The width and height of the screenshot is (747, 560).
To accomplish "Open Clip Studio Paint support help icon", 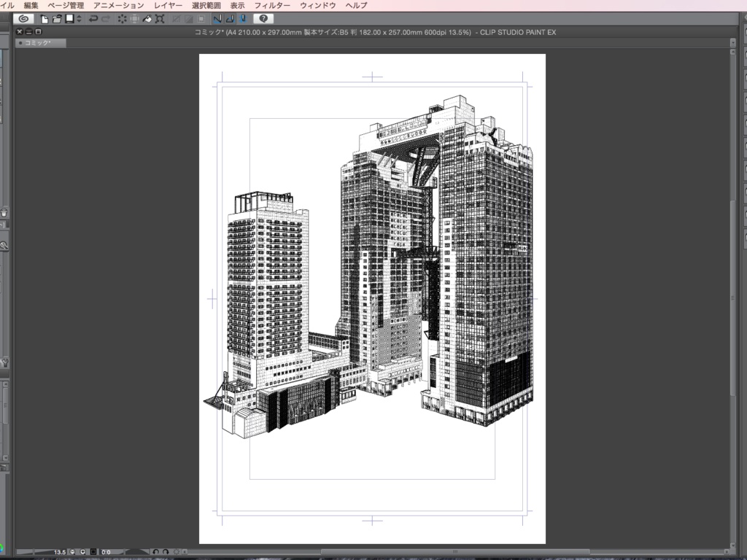I will point(263,18).
